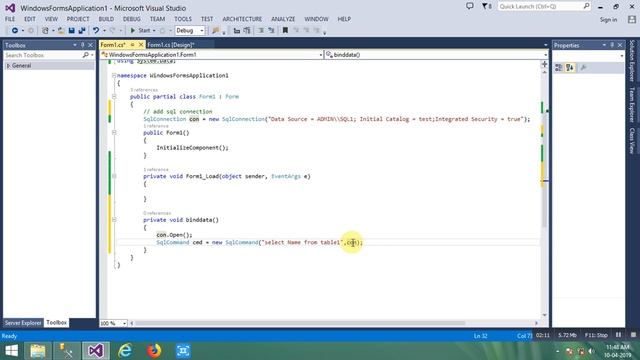The height and width of the screenshot is (360, 640).
Task: Collapse the binddata() method outline
Action: (114, 220)
